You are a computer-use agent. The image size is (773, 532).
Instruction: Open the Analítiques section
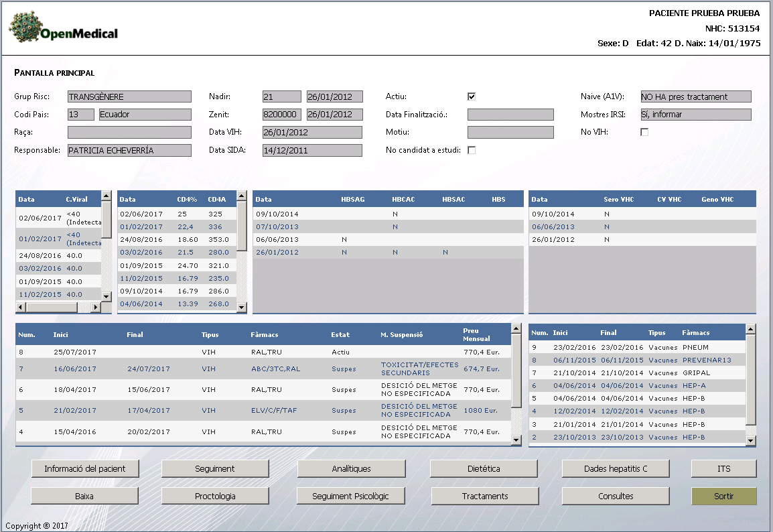pos(351,468)
